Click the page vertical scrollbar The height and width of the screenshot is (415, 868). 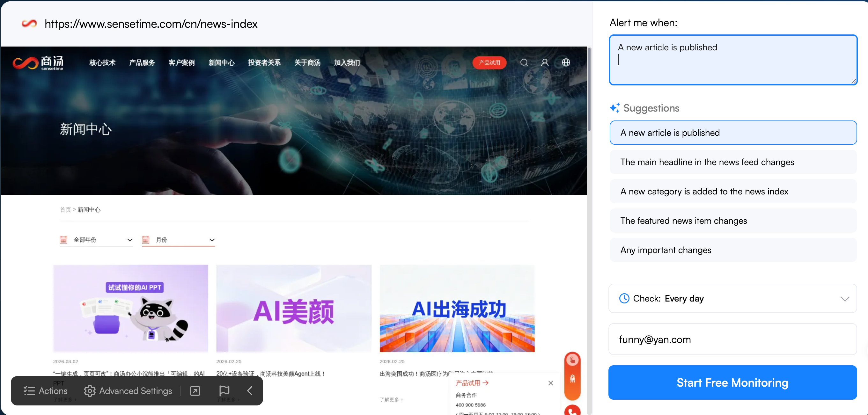coord(589,89)
